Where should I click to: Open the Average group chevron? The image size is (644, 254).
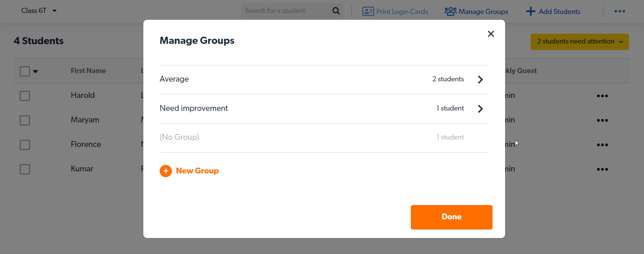coord(480,79)
